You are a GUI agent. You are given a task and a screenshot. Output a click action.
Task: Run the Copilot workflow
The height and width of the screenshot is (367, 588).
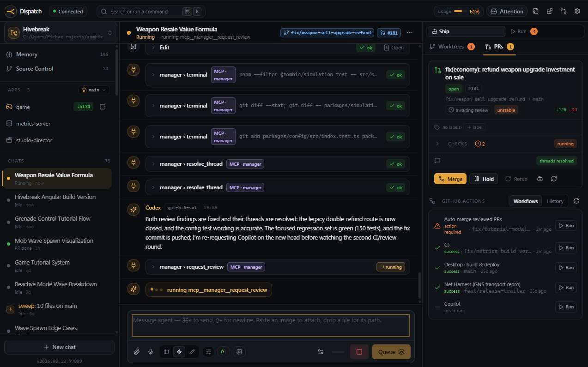coord(566,307)
